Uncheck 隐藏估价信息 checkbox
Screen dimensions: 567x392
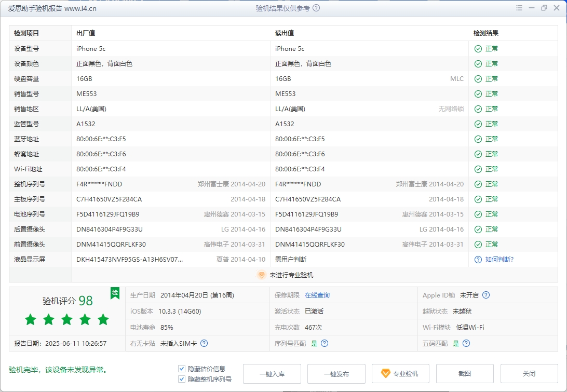[182, 369]
